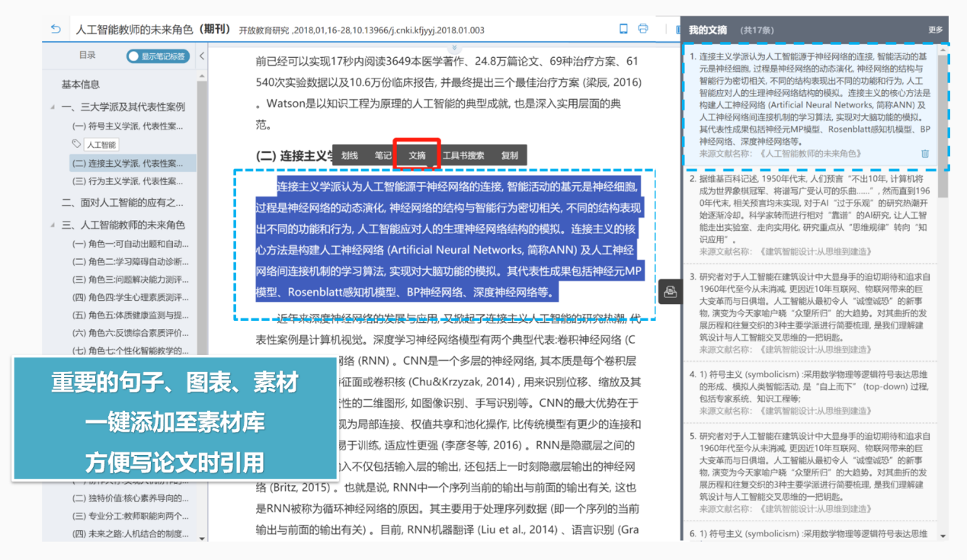Delete the first excerpt via trash icon
The image size is (967, 560).
925,153
